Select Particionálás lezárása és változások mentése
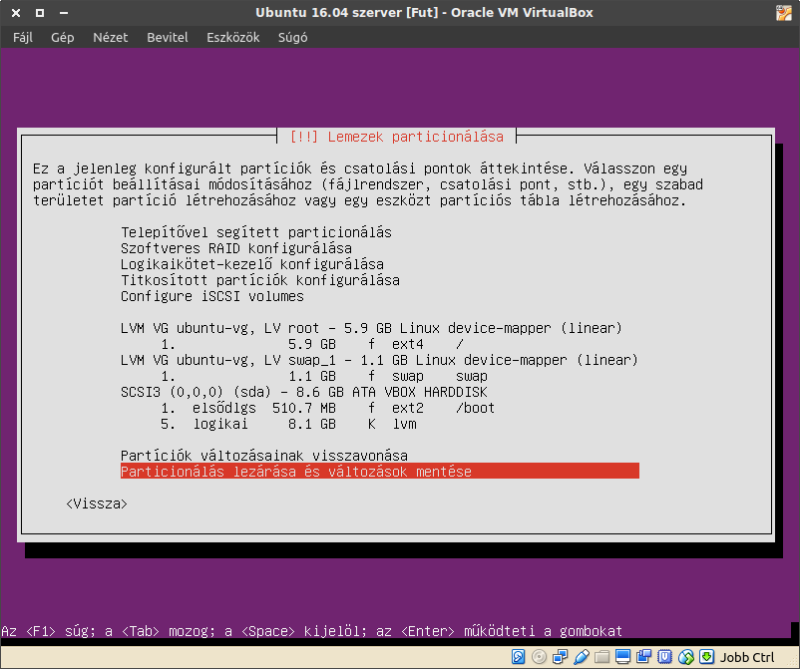Viewport: 800px width, 669px height. tap(380, 471)
